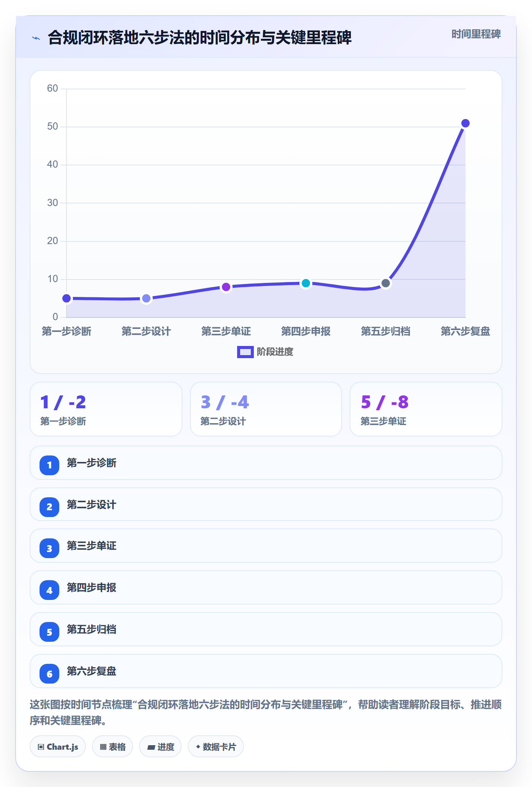The image size is (532, 787).
Task: Open the 5 / -8 第三步单证 data card
Action: 426,409
